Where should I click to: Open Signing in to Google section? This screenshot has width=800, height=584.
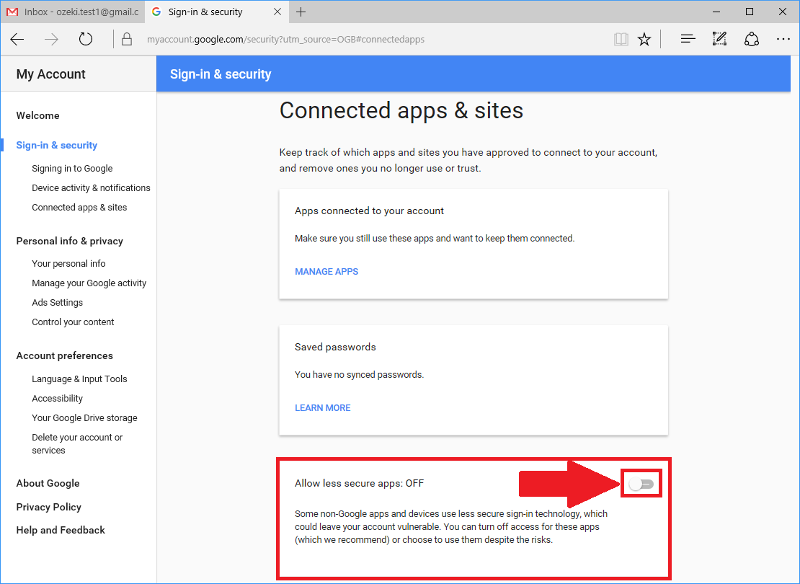pos(72,169)
